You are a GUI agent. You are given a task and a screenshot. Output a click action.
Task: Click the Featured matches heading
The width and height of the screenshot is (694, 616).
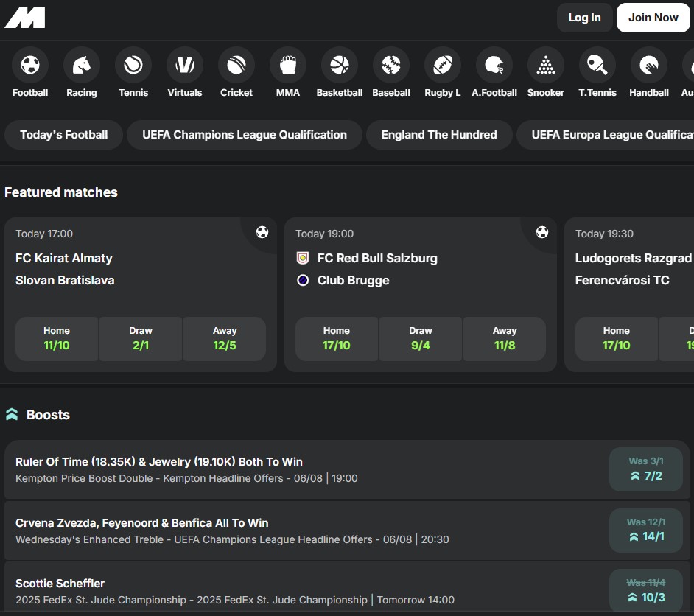(61, 192)
